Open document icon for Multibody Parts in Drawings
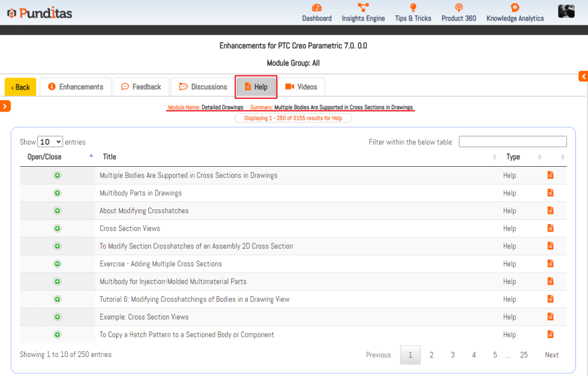The height and width of the screenshot is (376, 588). [x=551, y=193]
